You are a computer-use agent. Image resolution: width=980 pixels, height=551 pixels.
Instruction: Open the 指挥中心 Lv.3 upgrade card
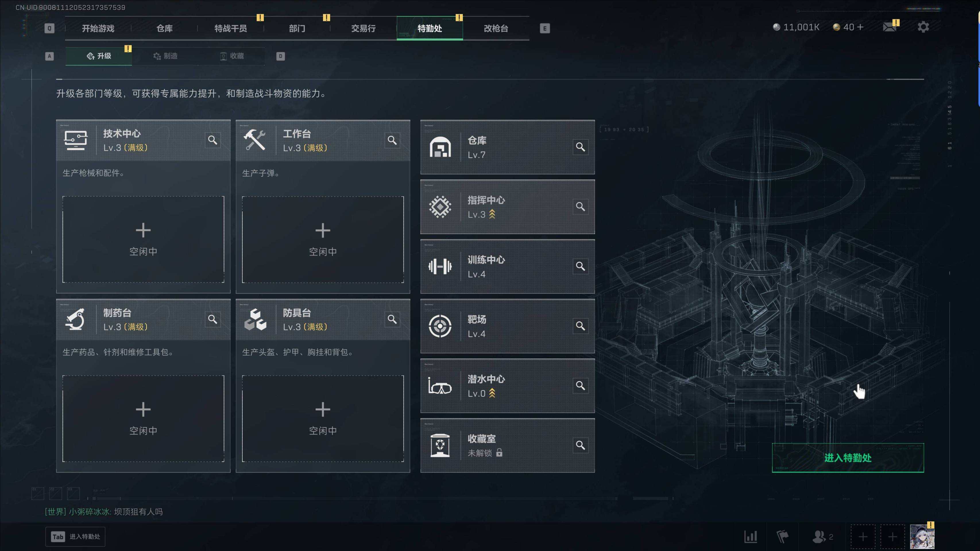[x=507, y=207]
